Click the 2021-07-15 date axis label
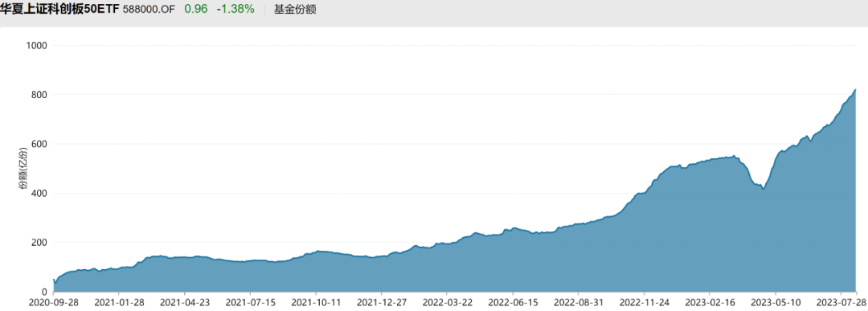The image size is (868, 311). [250, 304]
